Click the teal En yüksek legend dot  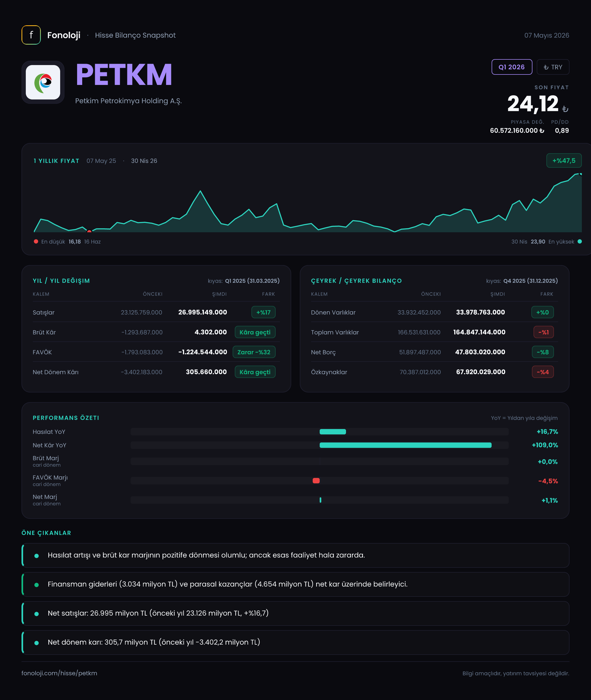(580, 241)
